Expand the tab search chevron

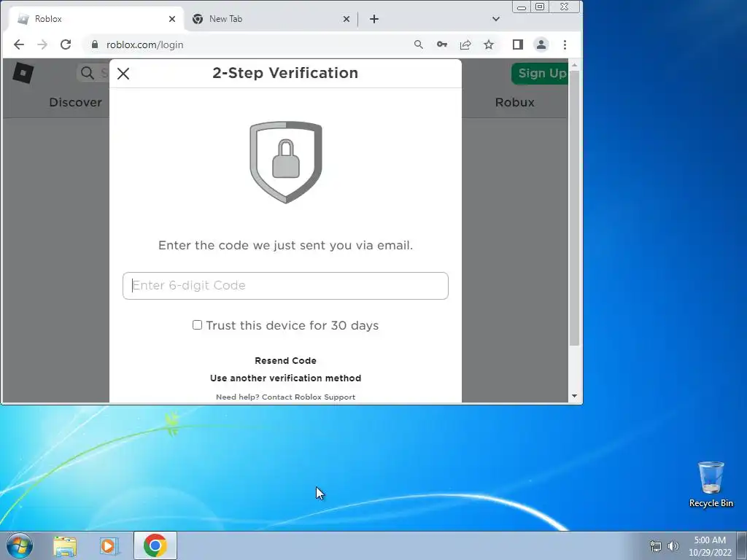(x=496, y=19)
